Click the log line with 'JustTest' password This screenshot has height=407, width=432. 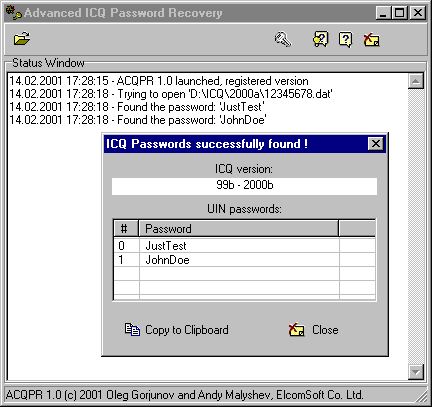pyautogui.click(x=137, y=107)
